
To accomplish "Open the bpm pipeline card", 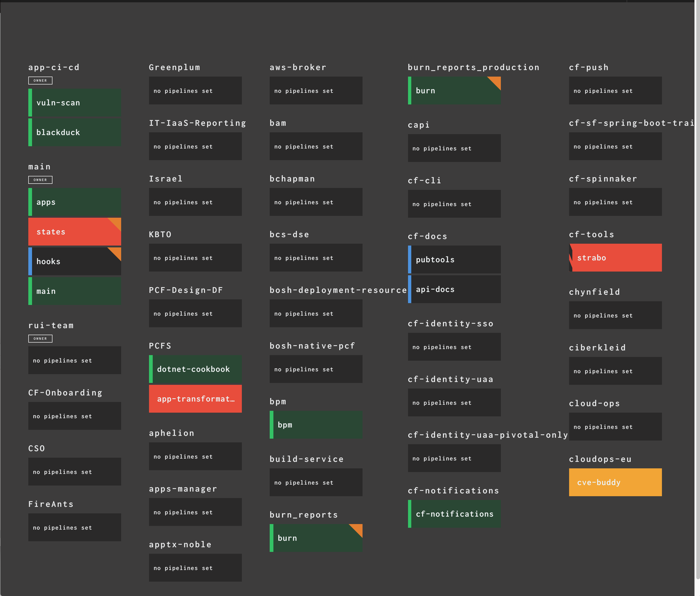I will click(316, 425).
